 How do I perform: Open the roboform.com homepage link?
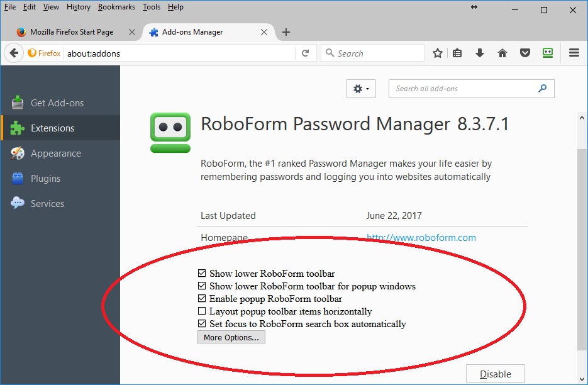[x=421, y=238]
